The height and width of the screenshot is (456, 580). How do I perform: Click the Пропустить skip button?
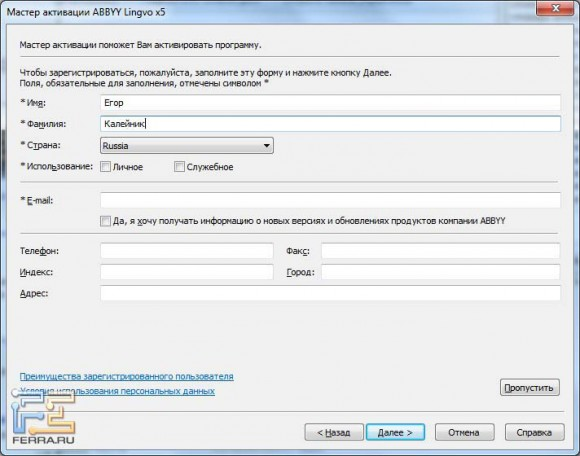point(529,388)
